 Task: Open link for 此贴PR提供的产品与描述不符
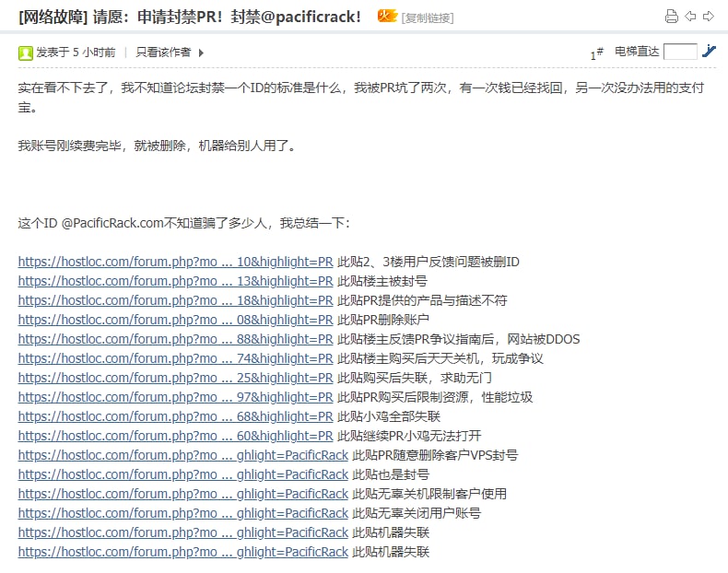pos(175,300)
